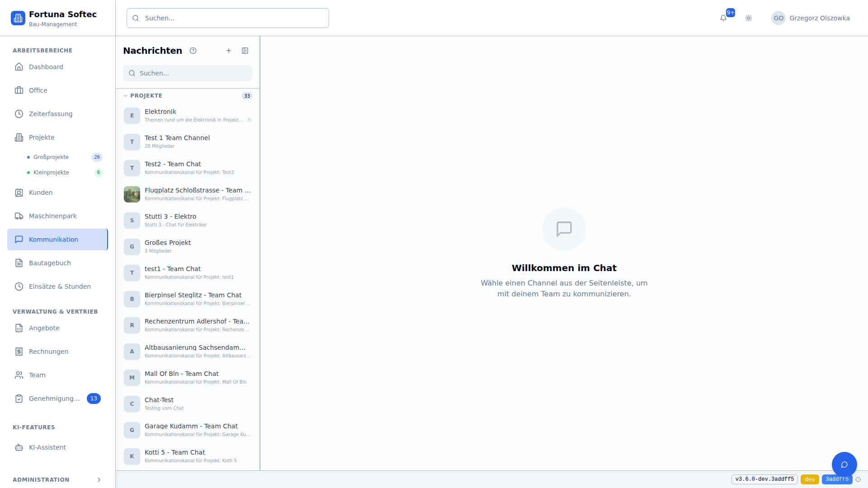Viewport: 868px width, 488px height.
Task: Collapse the Nachrichten sidebar panel icon
Action: [x=245, y=51]
